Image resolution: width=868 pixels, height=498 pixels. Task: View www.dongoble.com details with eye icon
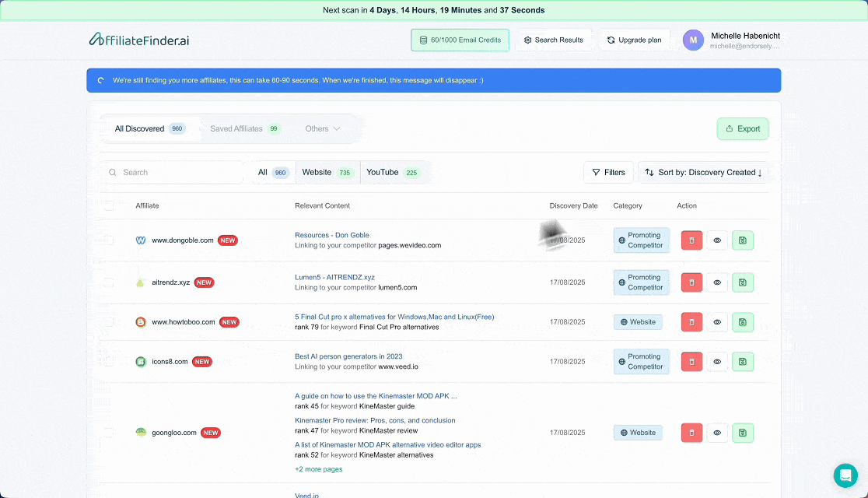click(717, 240)
